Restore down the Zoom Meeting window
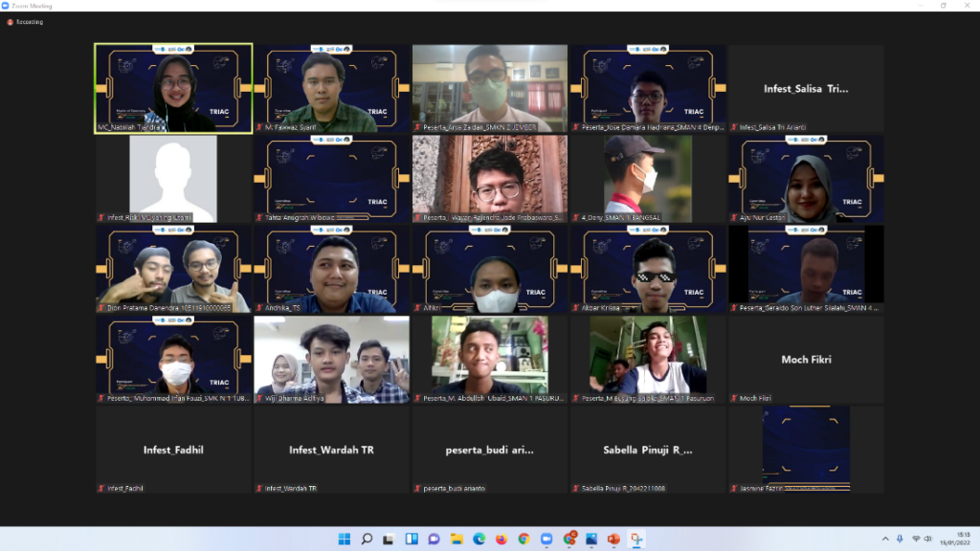This screenshot has height=551, width=980. click(x=943, y=6)
